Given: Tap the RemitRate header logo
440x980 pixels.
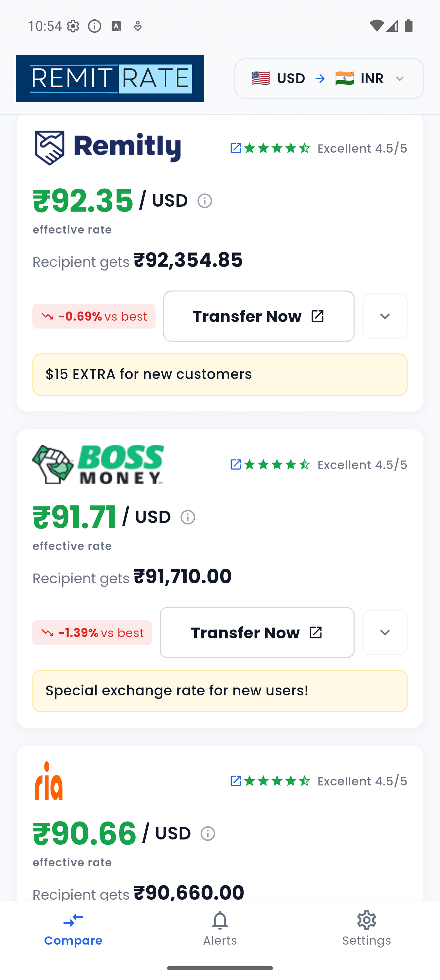Looking at the screenshot, I should [110, 79].
